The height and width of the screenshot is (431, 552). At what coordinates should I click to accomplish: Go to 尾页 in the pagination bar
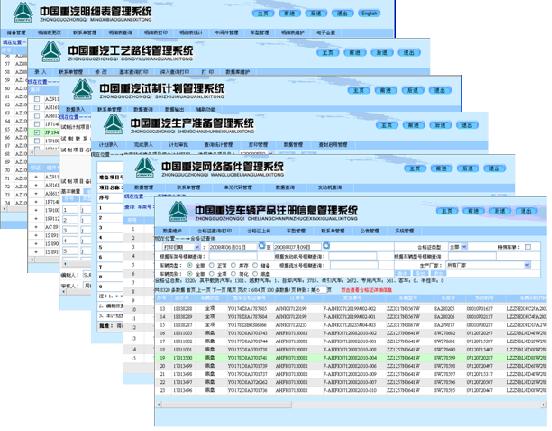pyautogui.click(x=231, y=289)
